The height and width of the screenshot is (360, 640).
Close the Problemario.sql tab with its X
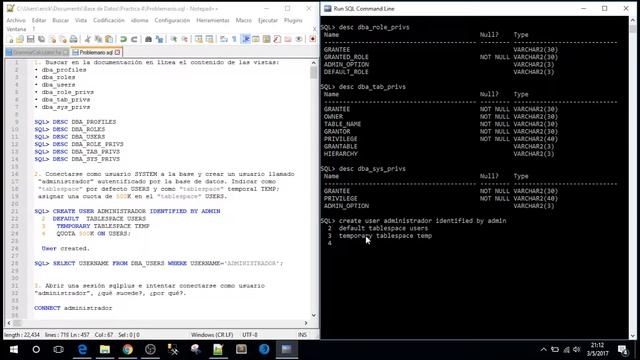click(x=118, y=52)
